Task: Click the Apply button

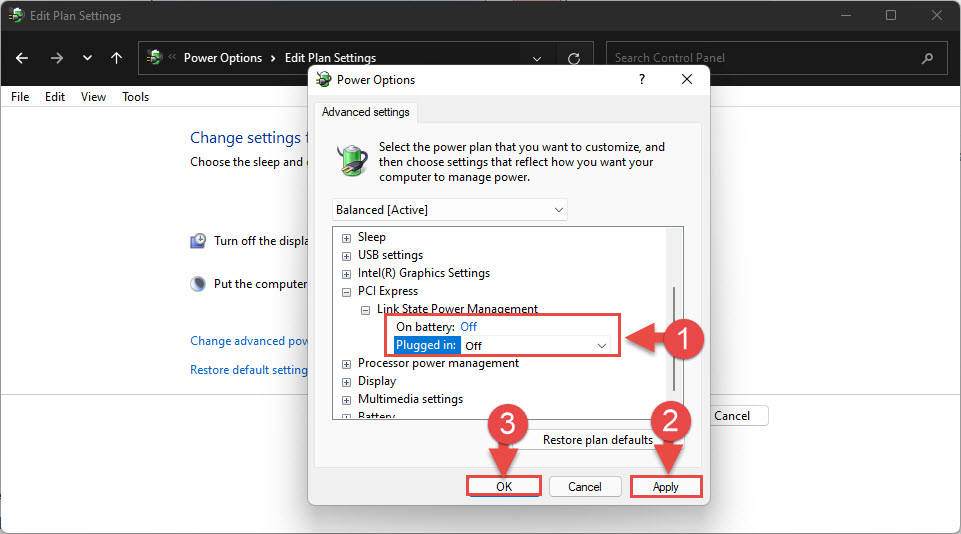Action: [665, 487]
